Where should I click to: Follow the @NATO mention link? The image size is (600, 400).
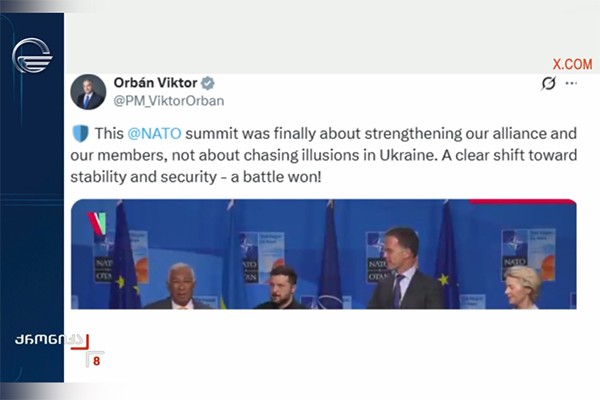pyautogui.click(x=154, y=134)
